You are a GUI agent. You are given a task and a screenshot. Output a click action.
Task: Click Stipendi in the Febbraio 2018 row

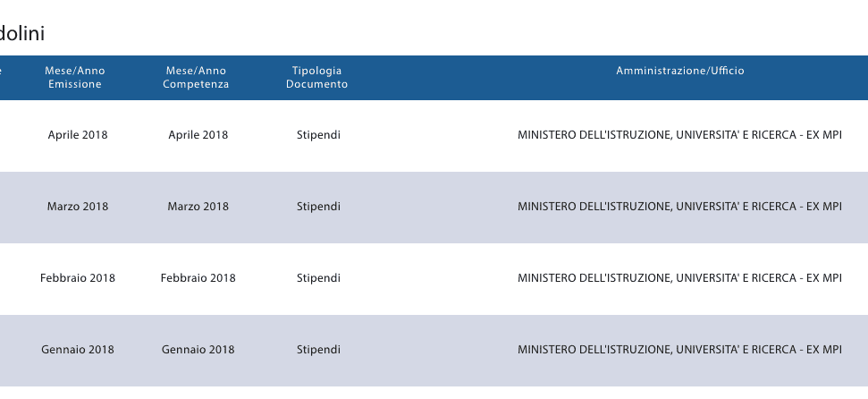point(318,278)
